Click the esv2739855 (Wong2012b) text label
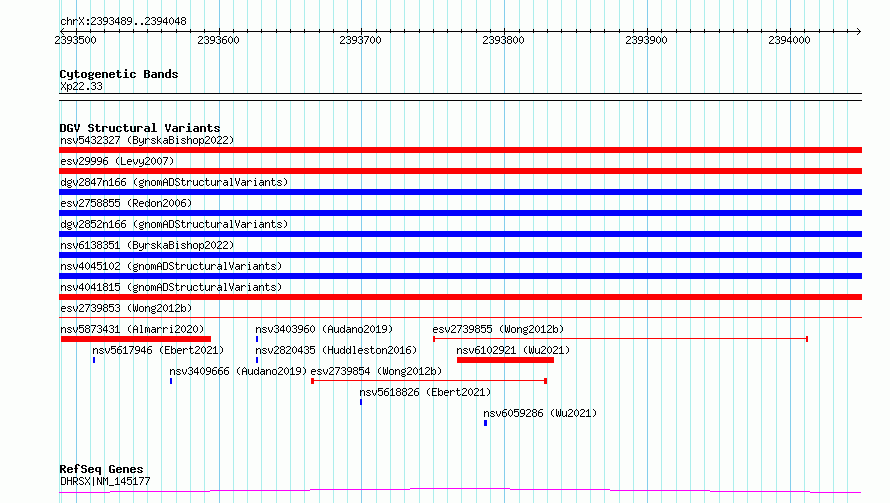890x503 pixels. click(x=498, y=329)
